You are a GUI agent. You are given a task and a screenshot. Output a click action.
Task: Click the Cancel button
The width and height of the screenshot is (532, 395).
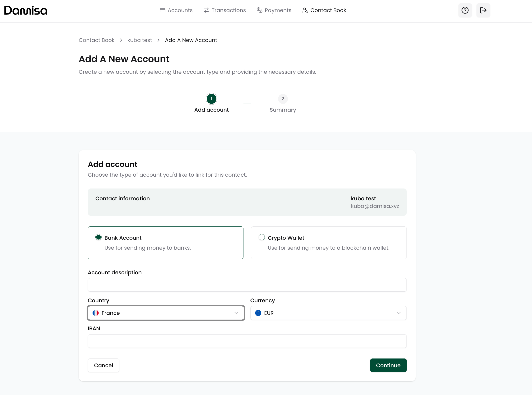[x=103, y=365]
